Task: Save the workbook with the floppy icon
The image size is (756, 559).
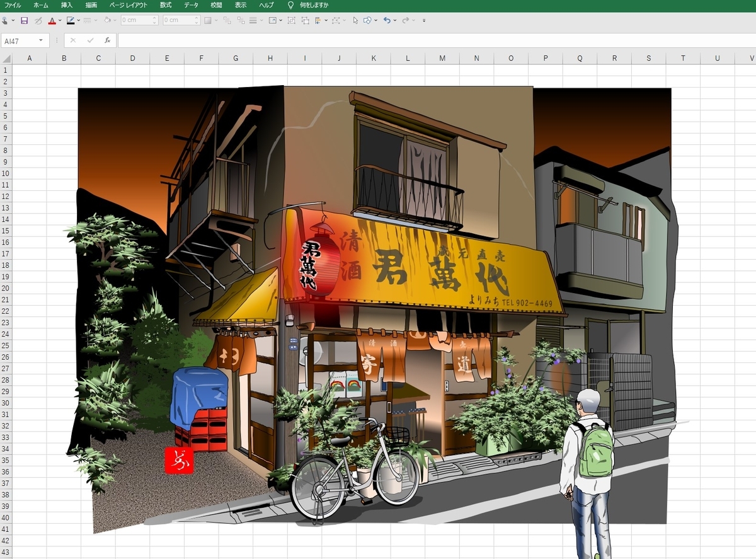Action: click(x=24, y=20)
